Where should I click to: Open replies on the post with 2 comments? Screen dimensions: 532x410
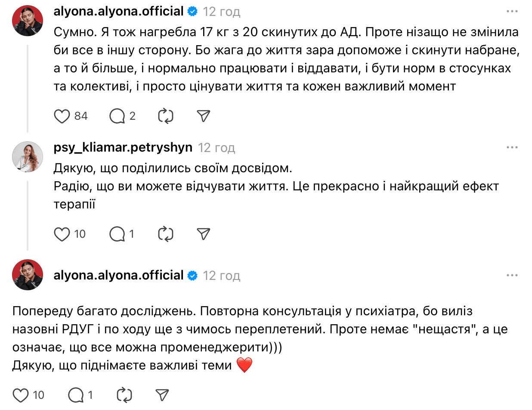click(117, 116)
